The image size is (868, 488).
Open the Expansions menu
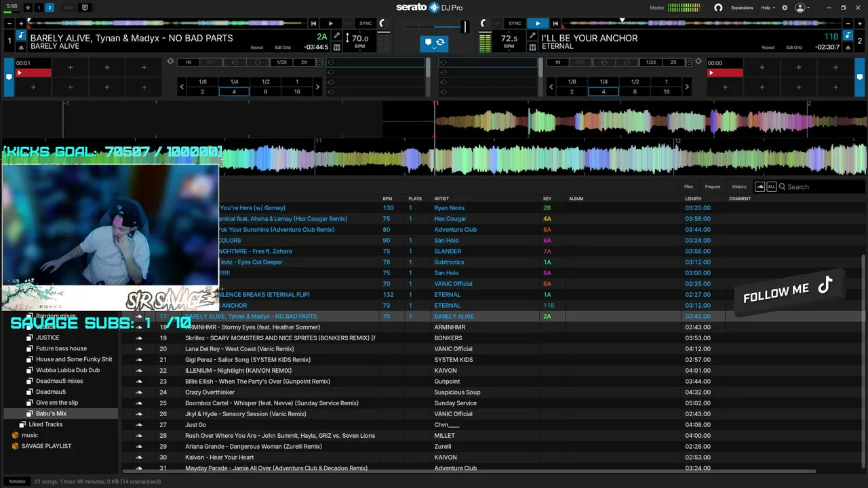point(742,8)
